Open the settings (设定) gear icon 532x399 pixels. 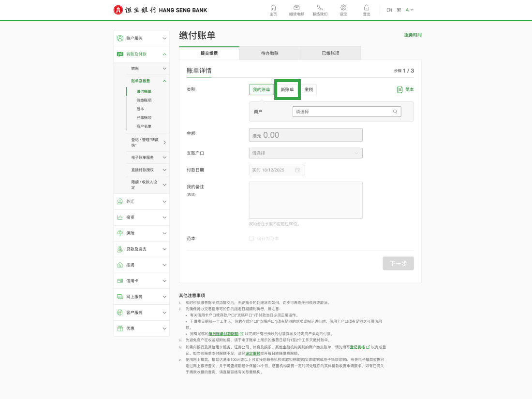point(343,8)
